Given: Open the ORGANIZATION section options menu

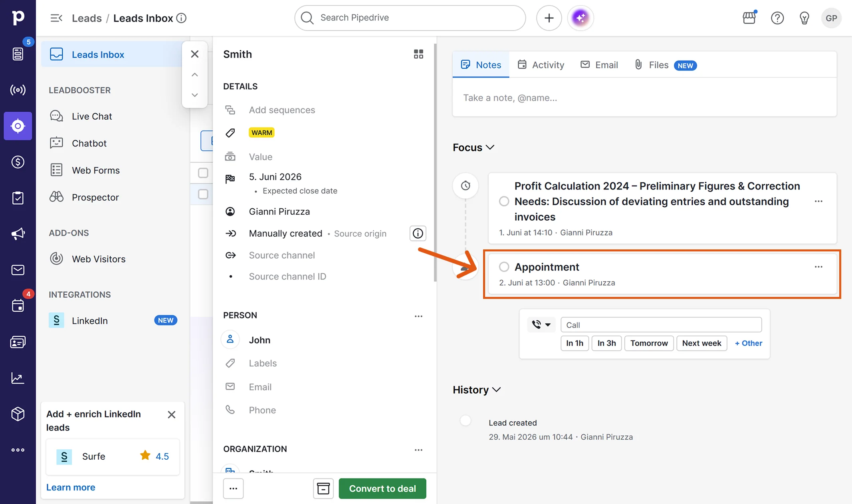Looking at the screenshot, I should click(418, 450).
